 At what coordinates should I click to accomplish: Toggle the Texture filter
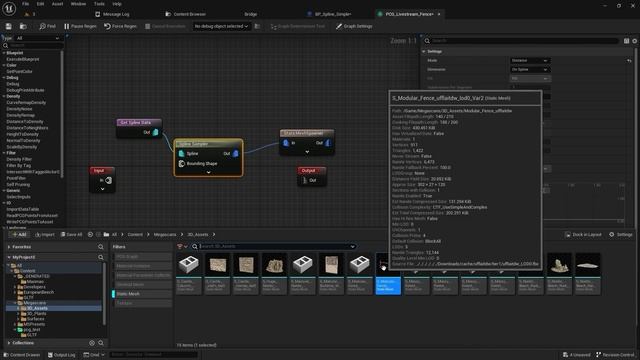(x=142, y=303)
